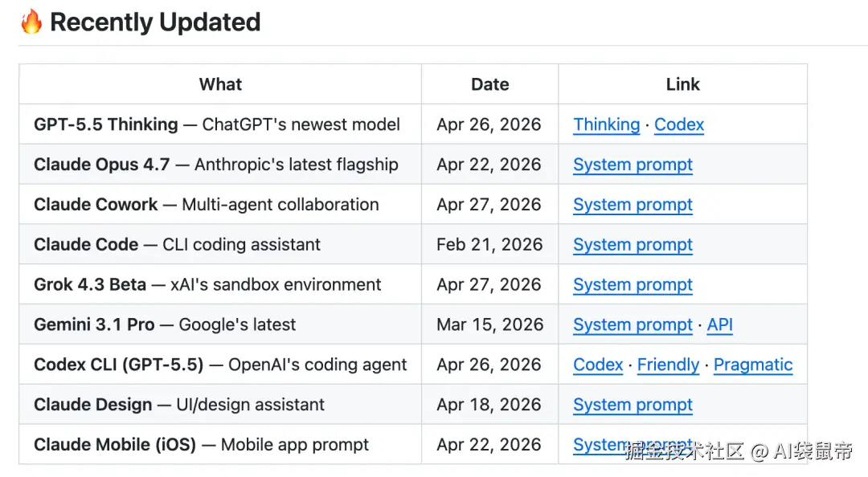Image resolution: width=868 pixels, height=477 pixels.
Task: Select the Gemini 3.1 Pro description cell
Action: (220, 324)
